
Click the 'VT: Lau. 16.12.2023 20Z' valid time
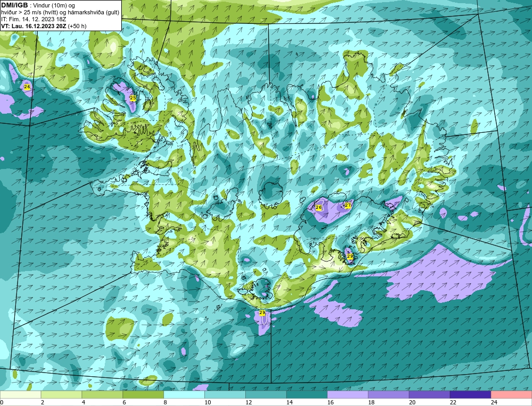(34, 26)
